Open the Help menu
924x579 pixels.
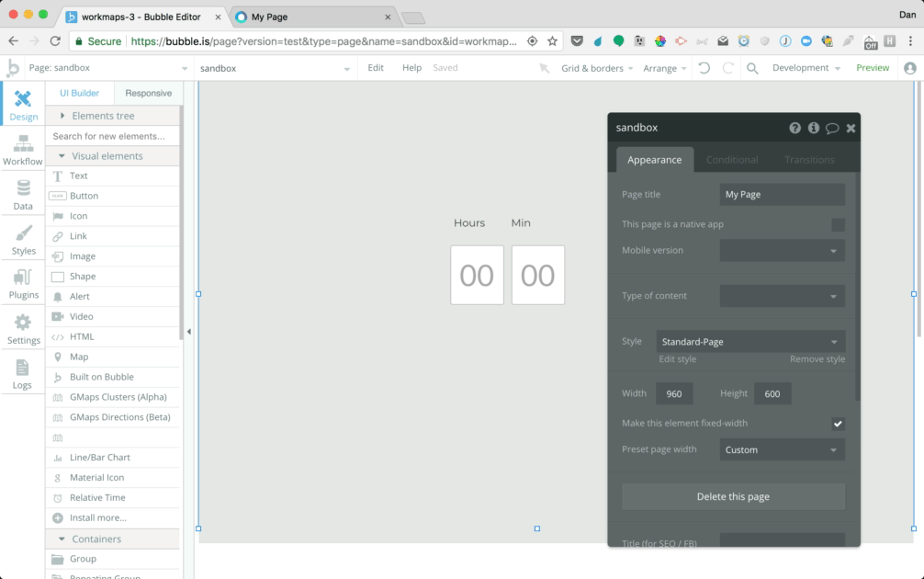411,68
